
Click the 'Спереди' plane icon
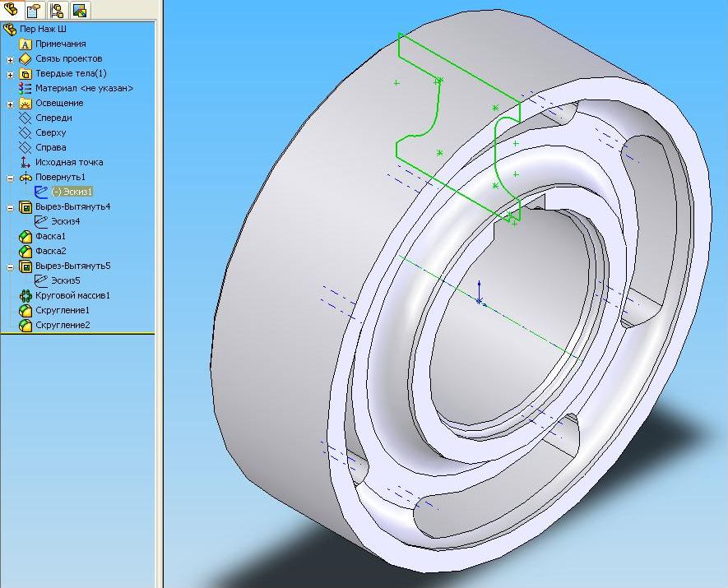point(25,118)
